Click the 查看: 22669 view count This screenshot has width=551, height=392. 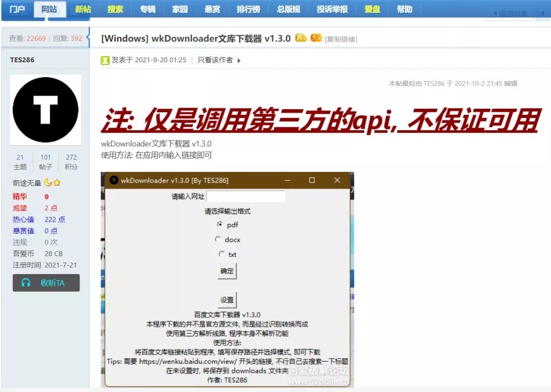tap(28, 38)
